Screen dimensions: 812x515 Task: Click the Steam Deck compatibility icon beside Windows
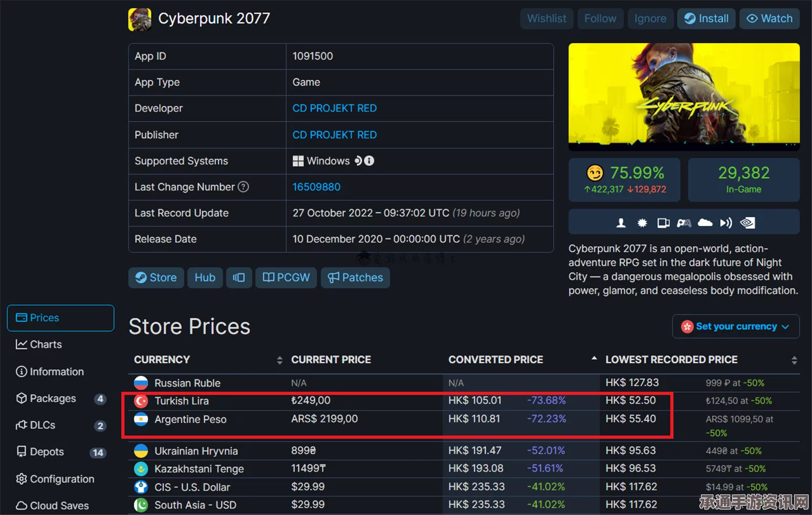358,161
